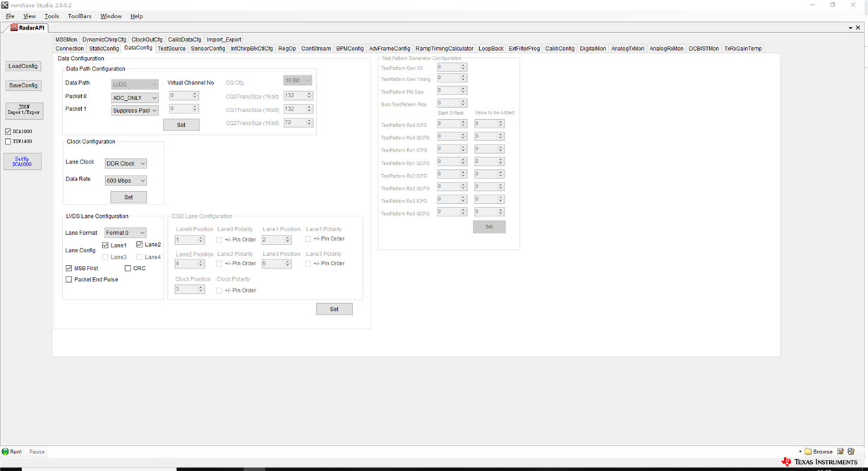Switch to the Connection tab
868x471 pixels.
(69, 49)
